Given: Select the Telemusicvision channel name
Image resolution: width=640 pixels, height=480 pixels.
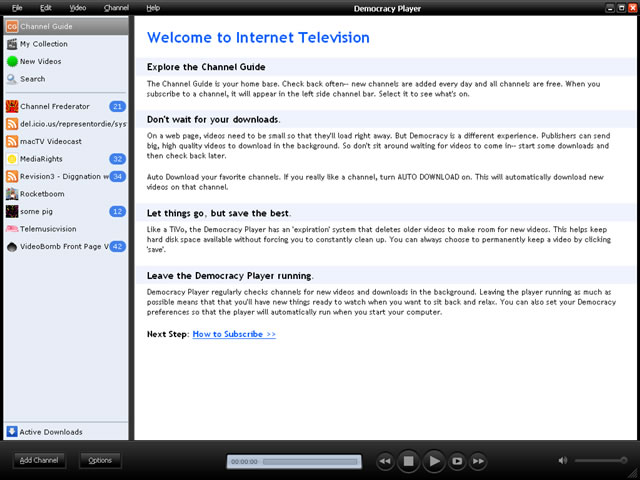Looking at the screenshot, I should [48, 229].
